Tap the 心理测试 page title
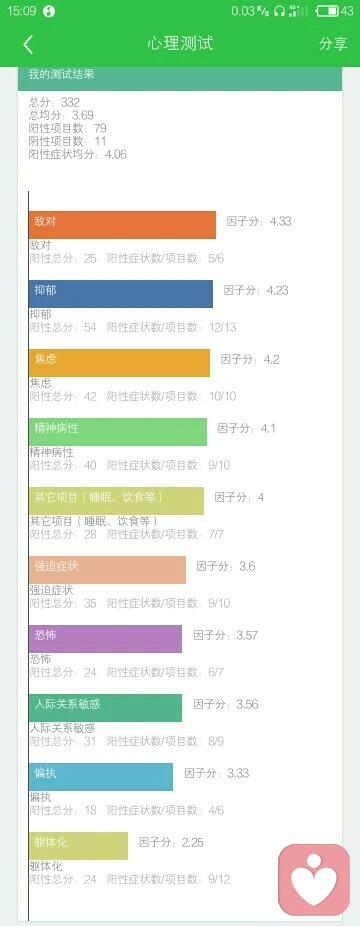 point(180,44)
